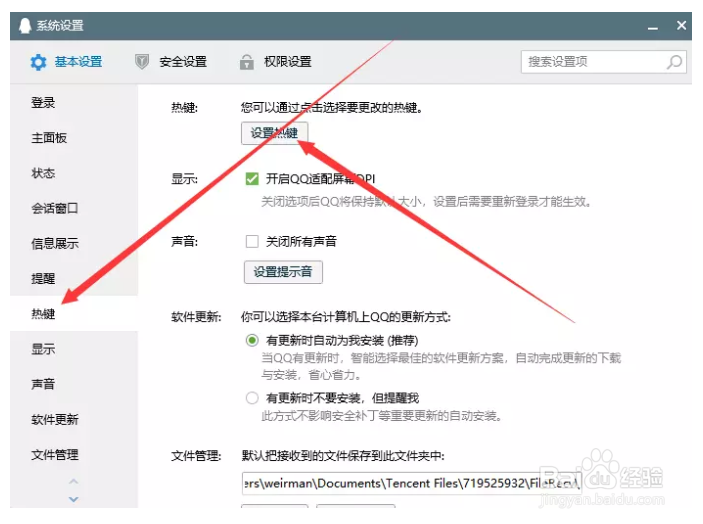Switch to the 权限设置 tab

pyautogui.click(x=275, y=62)
